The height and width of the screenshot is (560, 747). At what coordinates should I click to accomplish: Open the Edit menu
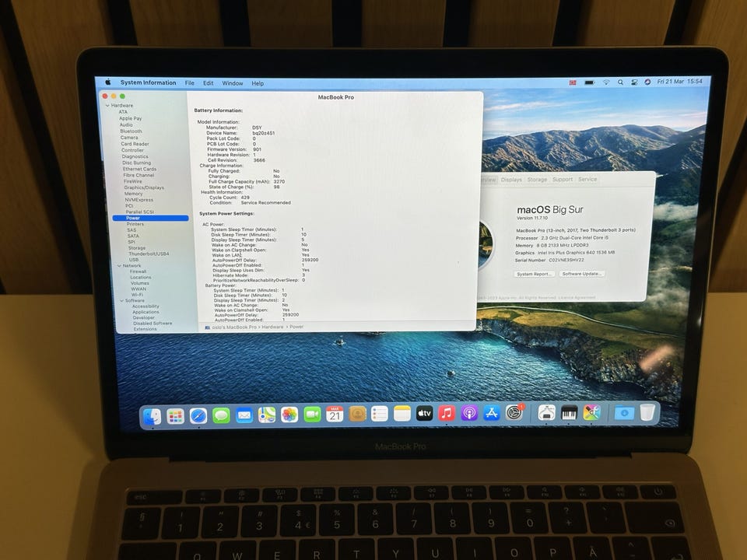point(209,83)
